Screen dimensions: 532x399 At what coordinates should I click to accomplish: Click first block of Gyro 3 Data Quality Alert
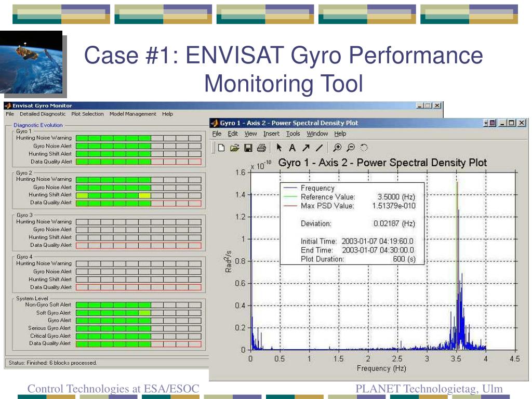[x=82, y=245]
